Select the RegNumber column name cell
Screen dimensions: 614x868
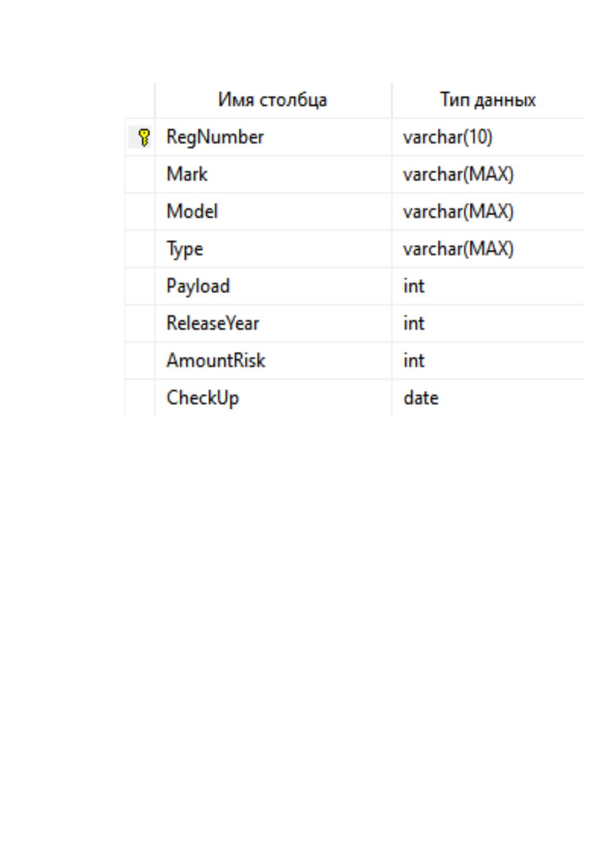tap(273, 138)
